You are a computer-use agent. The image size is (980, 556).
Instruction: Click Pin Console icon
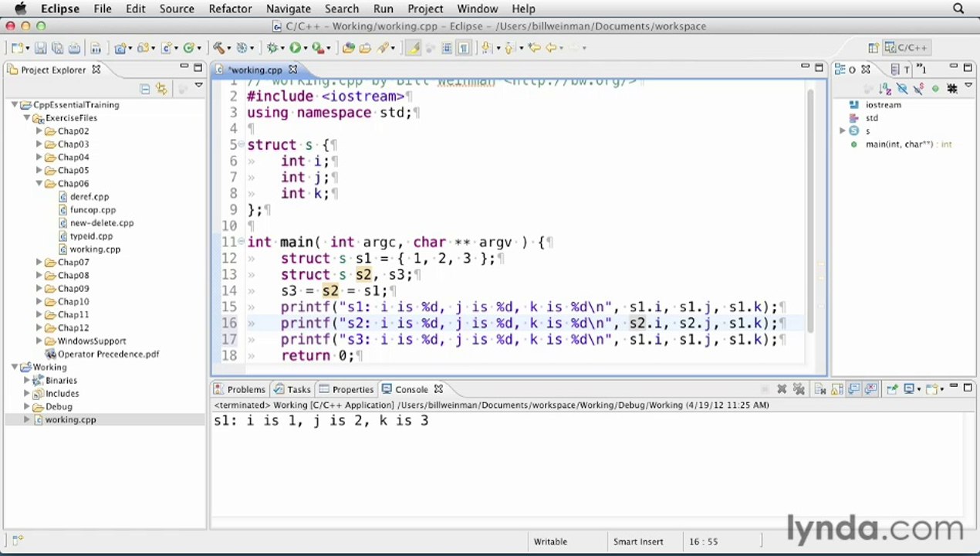tap(891, 389)
